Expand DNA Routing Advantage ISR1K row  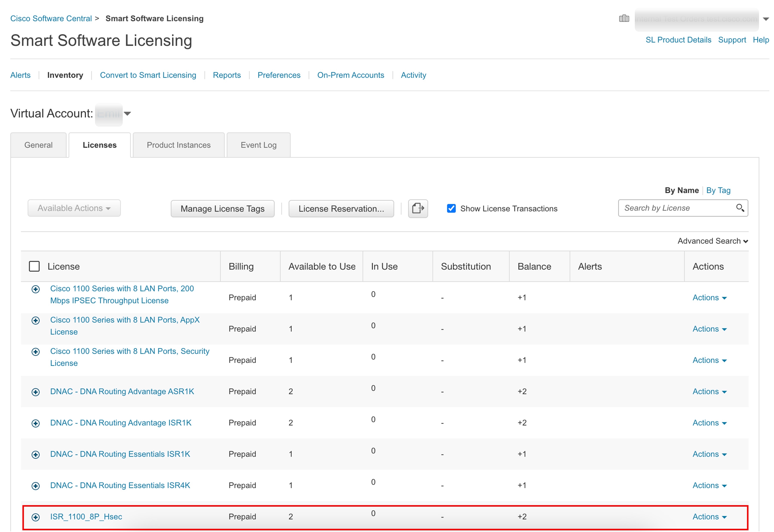click(x=36, y=423)
